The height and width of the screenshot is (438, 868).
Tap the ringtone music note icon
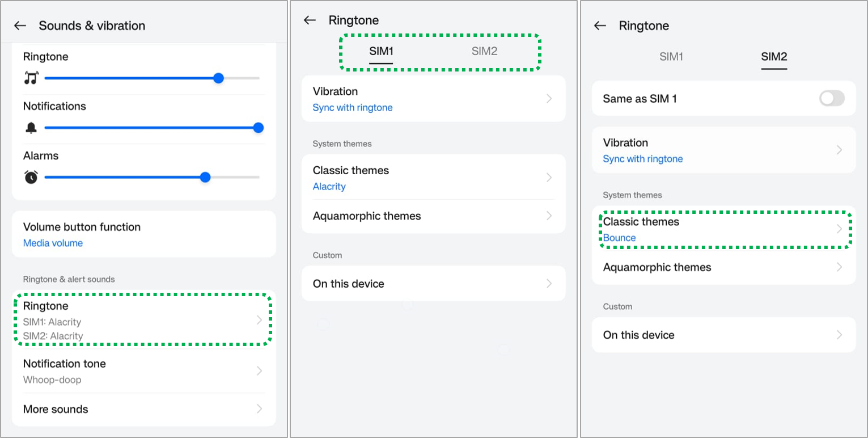[x=31, y=78]
